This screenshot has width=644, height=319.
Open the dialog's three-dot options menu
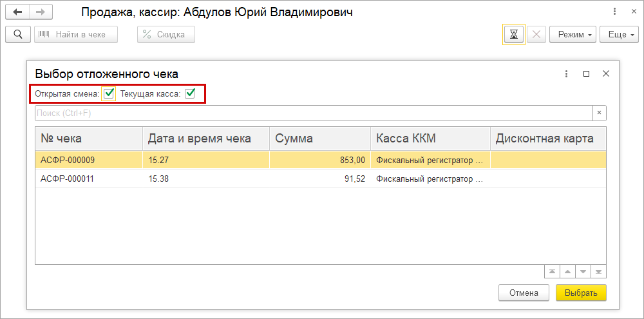(566, 73)
